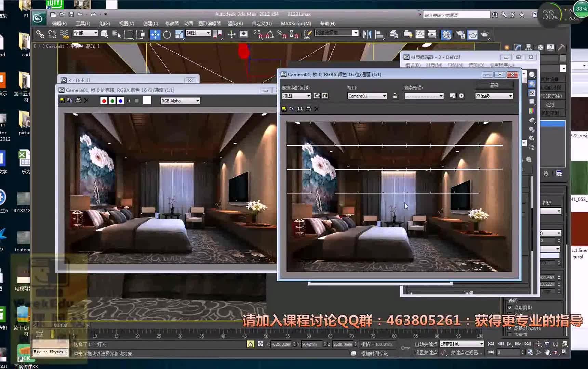Open the viewport dropdown showing Camera01
Viewport: 588px width, 369px height.
366,96
